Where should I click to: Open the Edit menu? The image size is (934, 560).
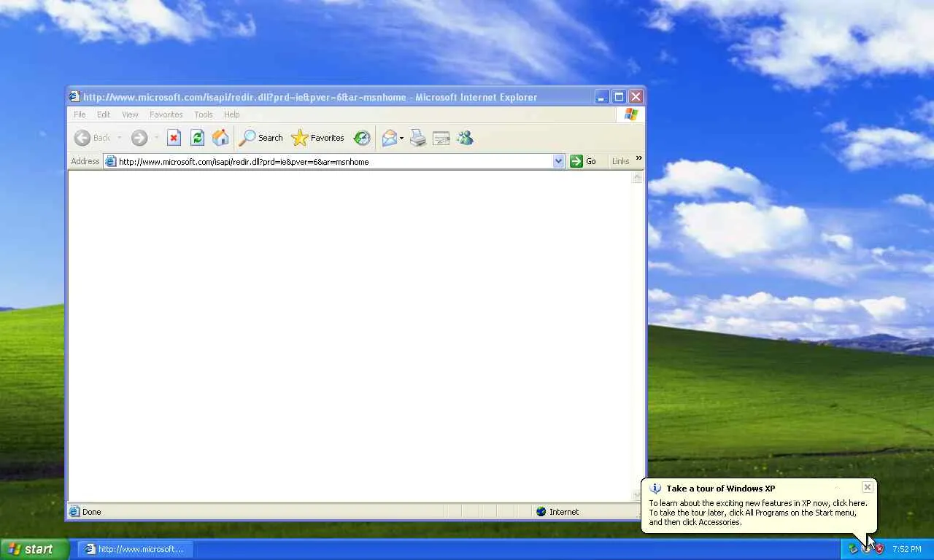[104, 114]
